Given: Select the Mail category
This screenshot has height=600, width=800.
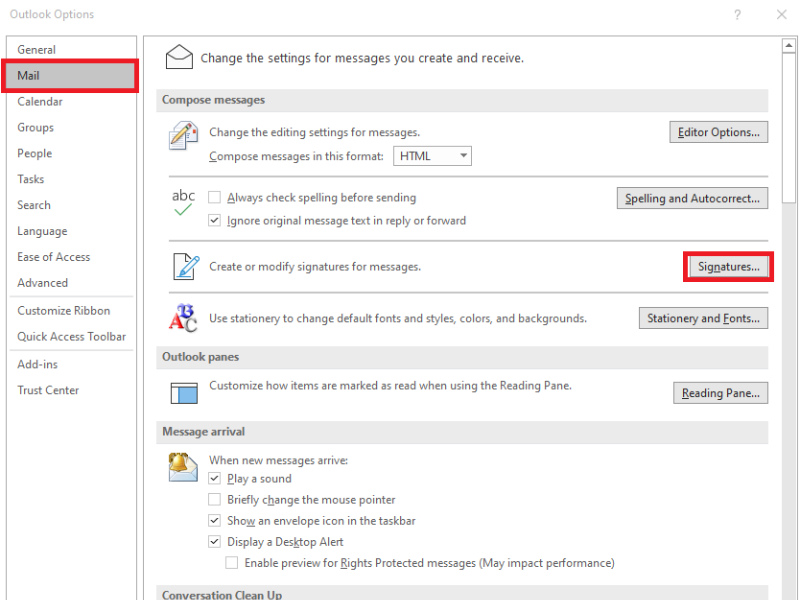Looking at the screenshot, I should (x=70, y=76).
